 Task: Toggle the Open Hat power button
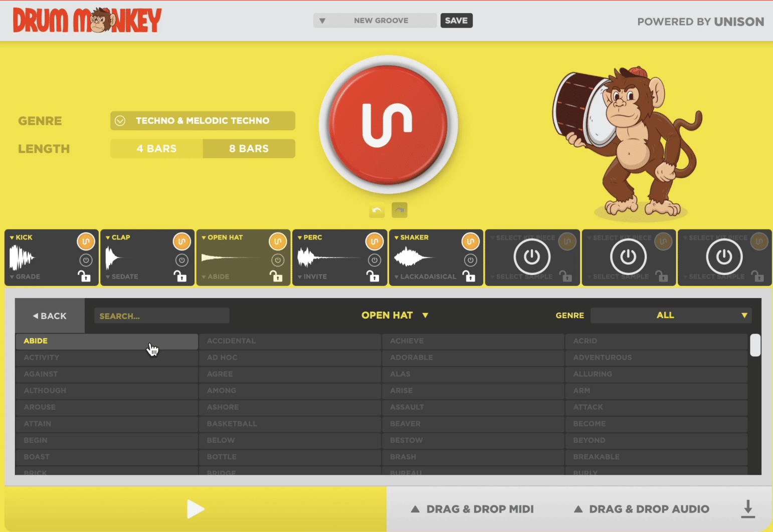(278, 260)
